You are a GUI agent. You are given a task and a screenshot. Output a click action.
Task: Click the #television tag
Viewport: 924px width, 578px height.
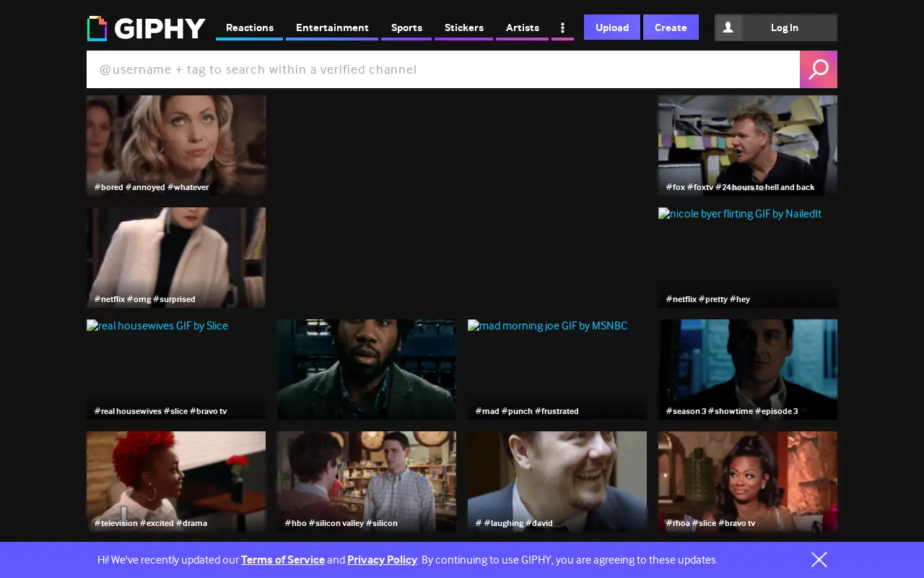pyautogui.click(x=116, y=523)
